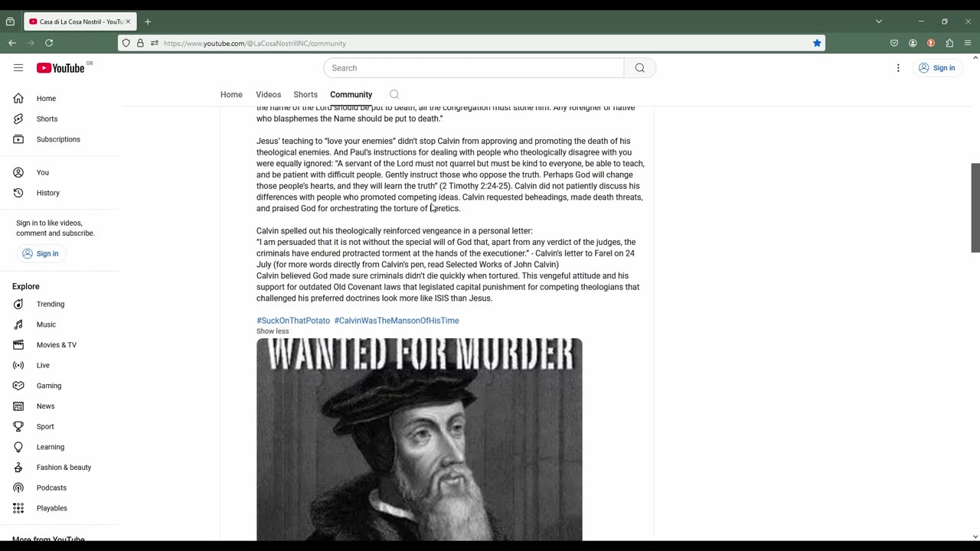Open the browser extensions puzzle icon
The width and height of the screenshot is (980, 551).
tap(949, 43)
